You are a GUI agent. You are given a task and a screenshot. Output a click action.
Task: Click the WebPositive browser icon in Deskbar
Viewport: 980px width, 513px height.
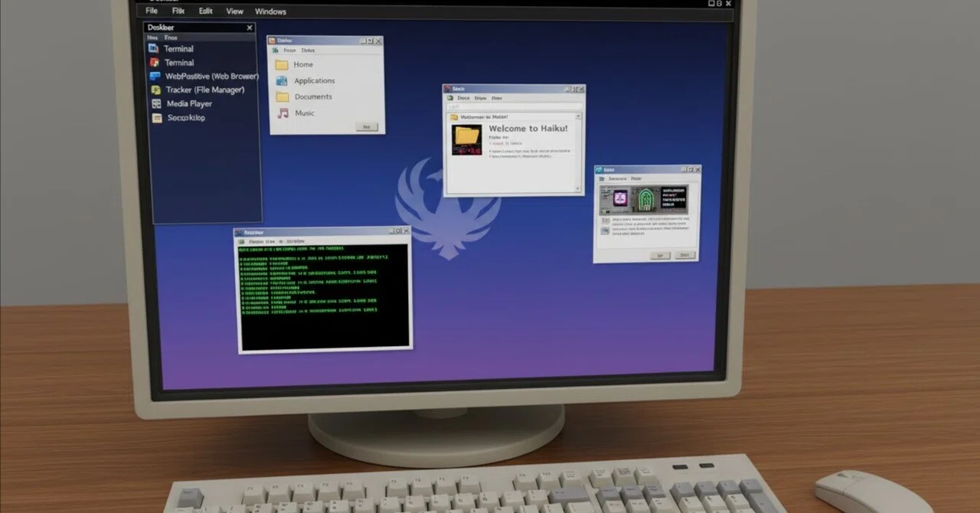point(155,77)
